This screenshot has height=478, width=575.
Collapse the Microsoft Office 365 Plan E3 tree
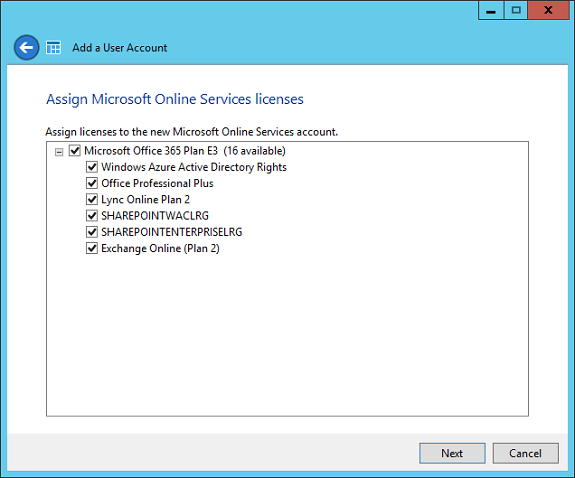coord(59,152)
